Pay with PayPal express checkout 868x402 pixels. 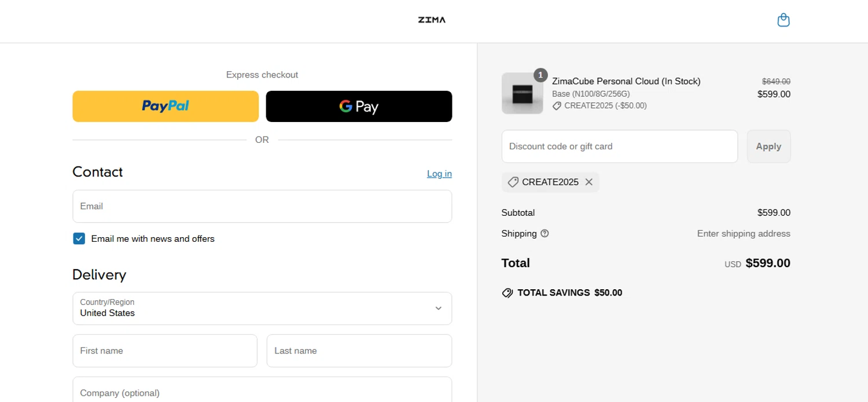(x=165, y=106)
